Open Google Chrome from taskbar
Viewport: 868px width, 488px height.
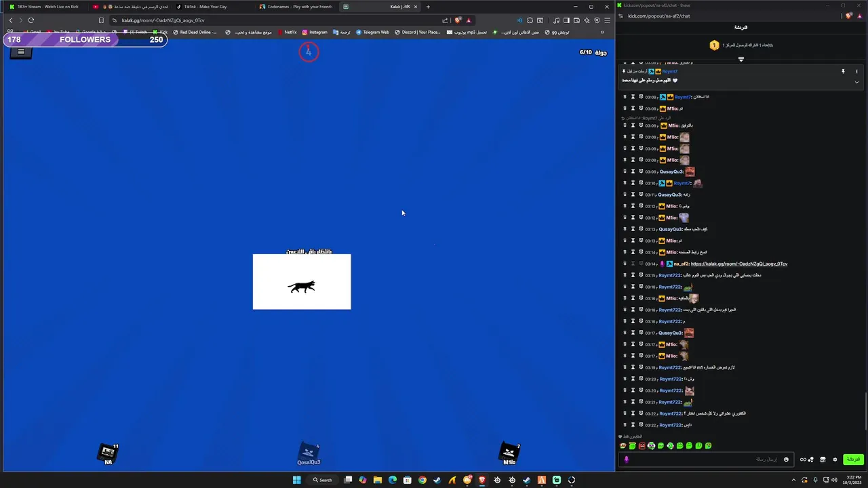[x=422, y=480]
